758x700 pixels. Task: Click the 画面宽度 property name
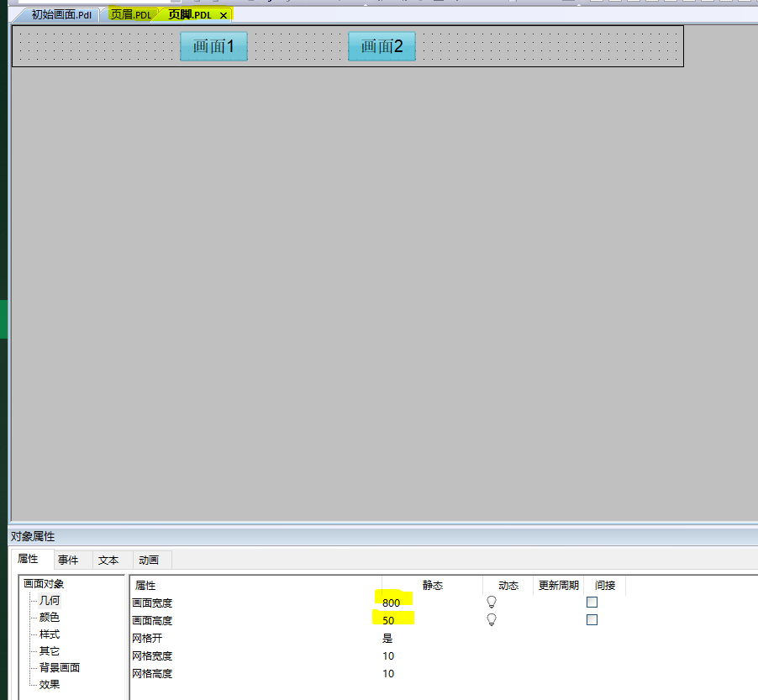[x=152, y=603]
